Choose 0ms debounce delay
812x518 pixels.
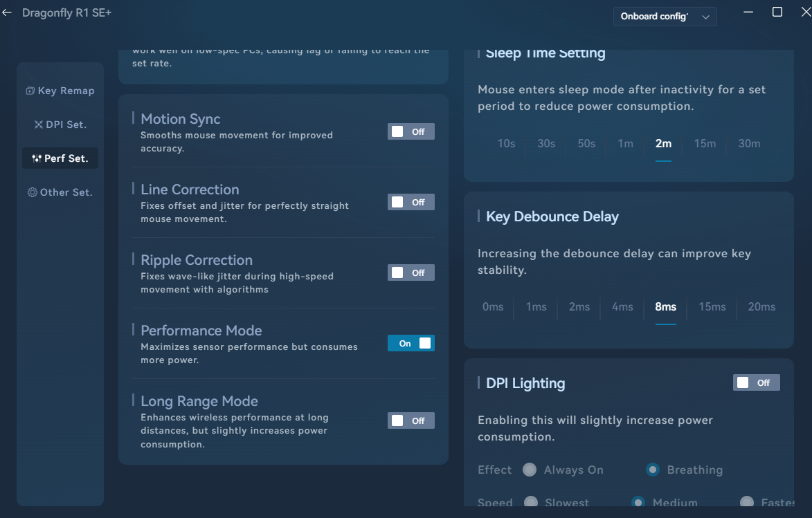click(x=493, y=307)
